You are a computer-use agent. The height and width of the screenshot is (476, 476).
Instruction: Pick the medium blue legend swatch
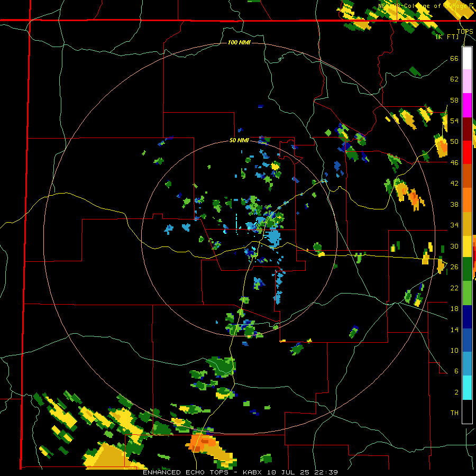coord(467,340)
